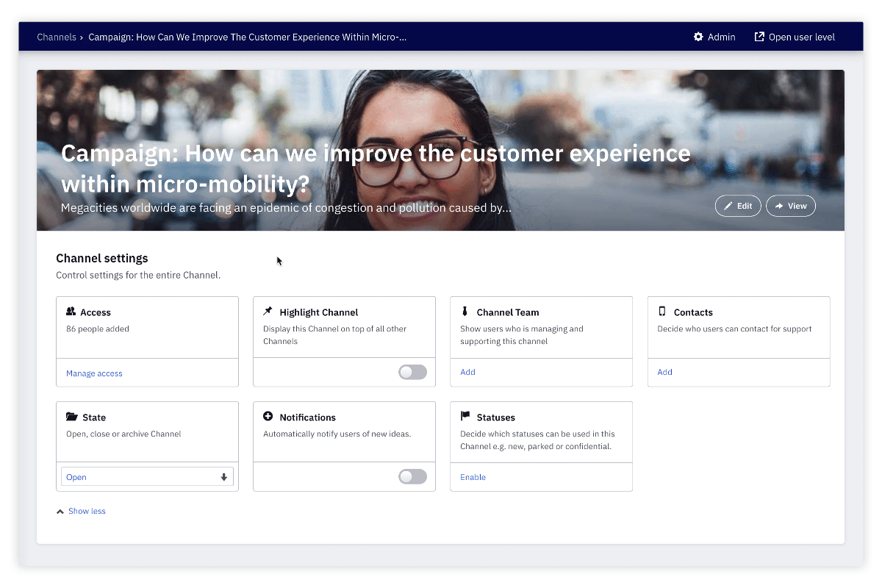Click the Admin gear icon
882x588 pixels.
698,37
